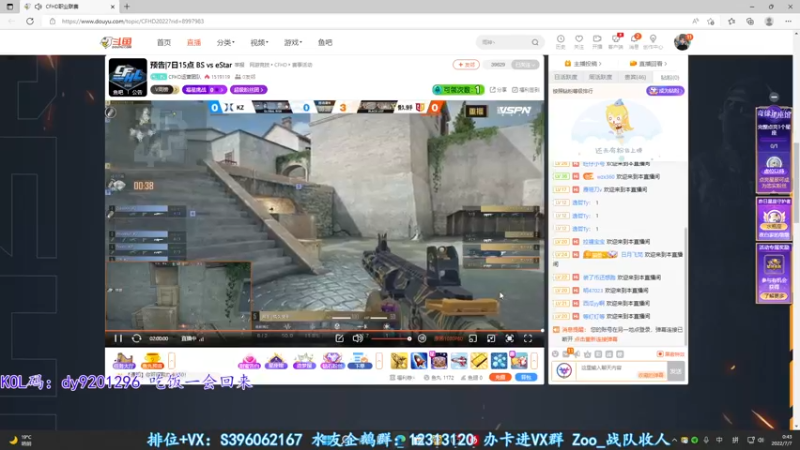Mute the player volume speaker icon

pos(358,338)
